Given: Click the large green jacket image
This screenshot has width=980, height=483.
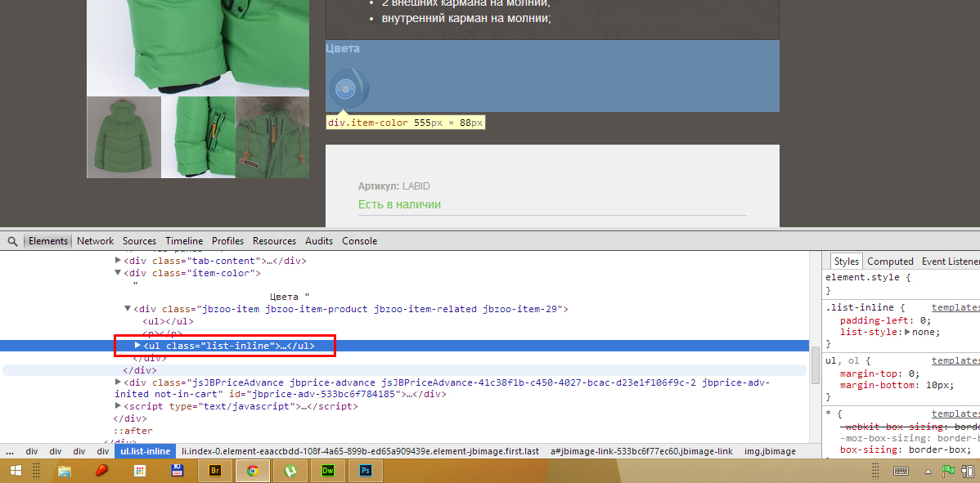Looking at the screenshot, I should pyautogui.click(x=198, y=47).
